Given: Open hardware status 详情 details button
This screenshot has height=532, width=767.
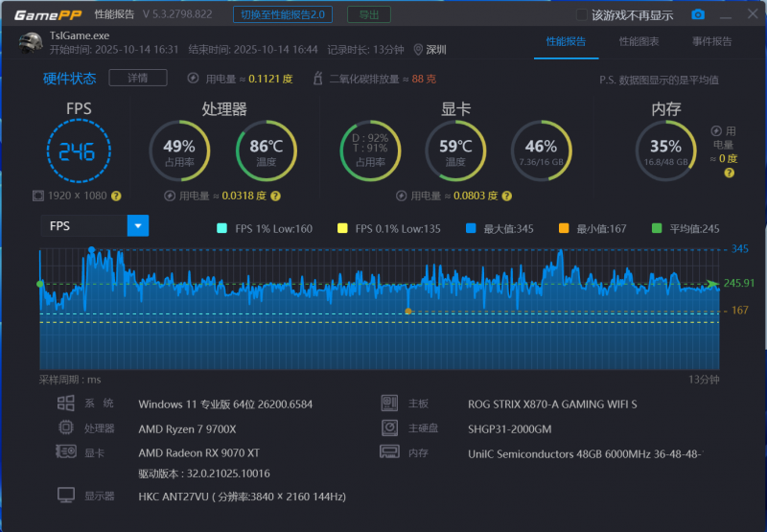Looking at the screenshot, I should coord(137,78).
